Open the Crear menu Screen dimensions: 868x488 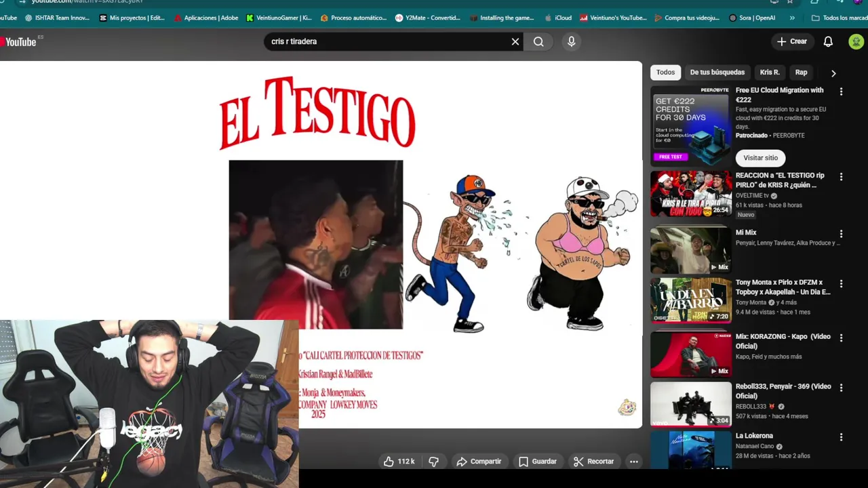pos(792,41)
